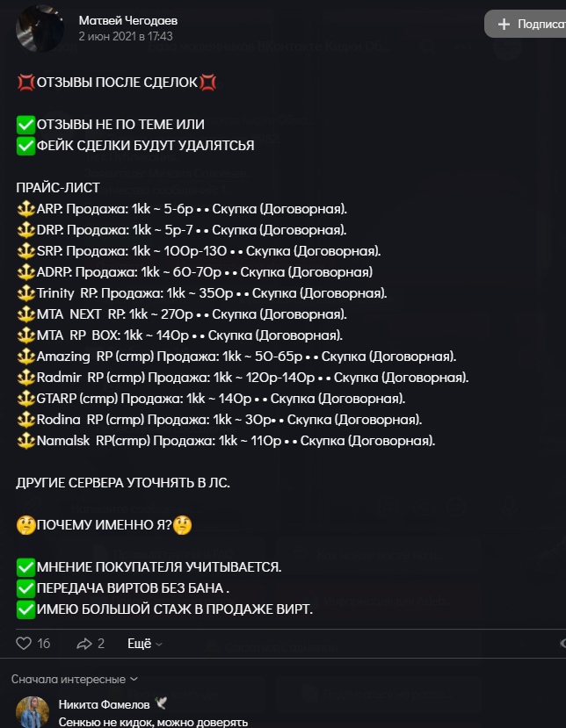Open the post date 2 июн 2021 link
The width and height of the screenshot is (566, 728).
125,36
